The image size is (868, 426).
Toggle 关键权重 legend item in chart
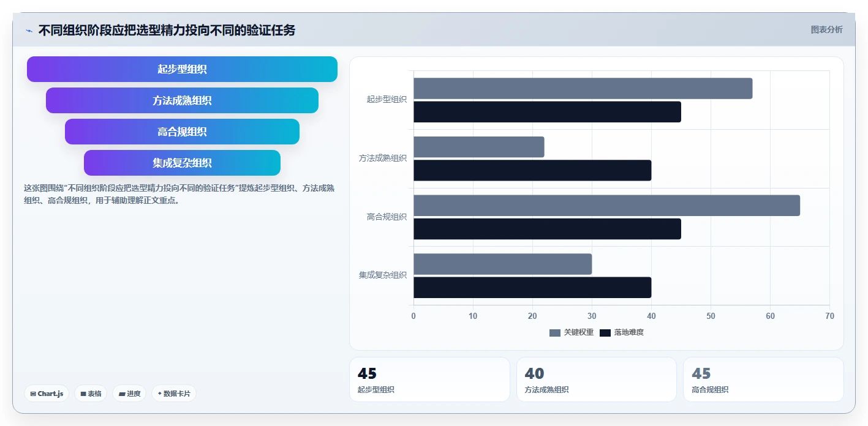pos(571,332)
